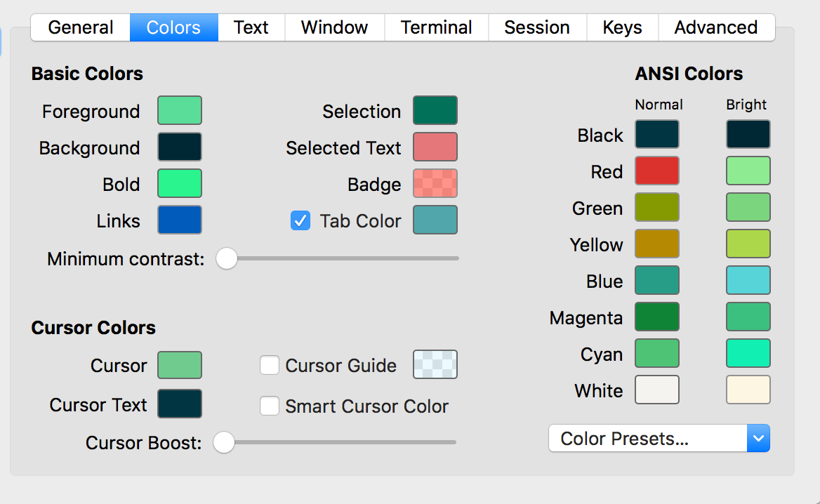Click the Foreground color swatch
This screenshot has height=504, width=820.
coord(180,111)
